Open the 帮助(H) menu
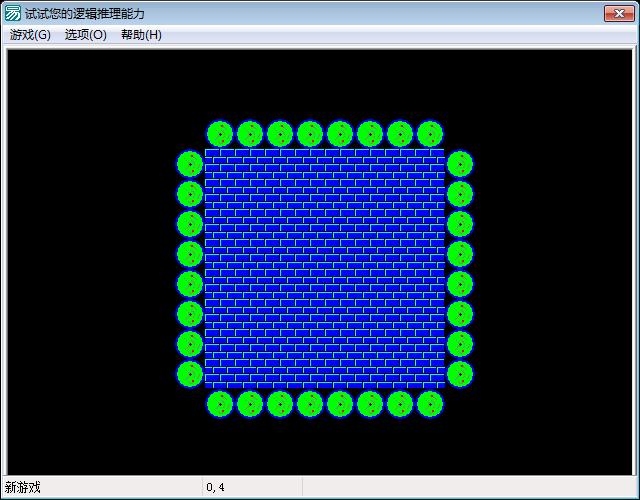The height and width of the screenshot is (500, 640). coord(141,35)
